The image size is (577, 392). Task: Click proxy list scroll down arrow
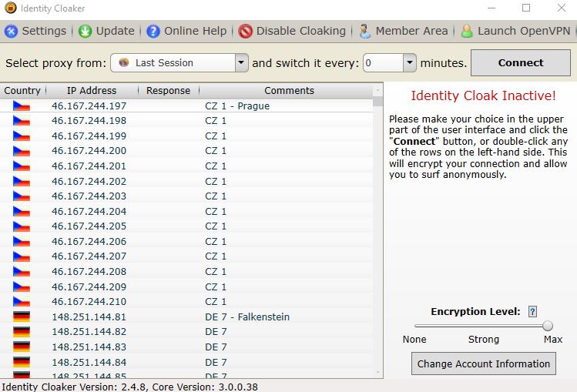[x=377, y=373]
